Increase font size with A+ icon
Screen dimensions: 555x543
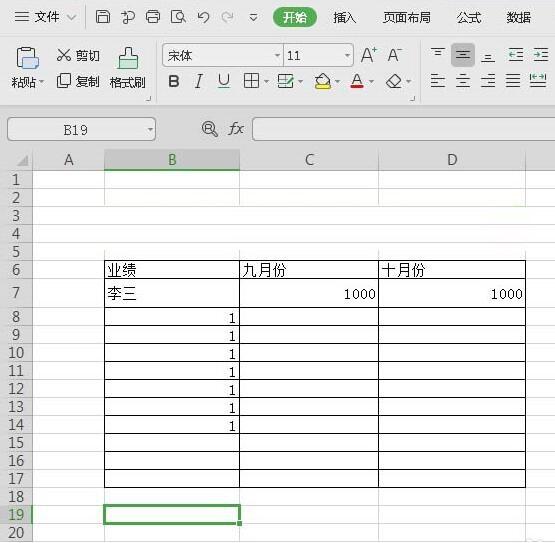tap(369, 55)
